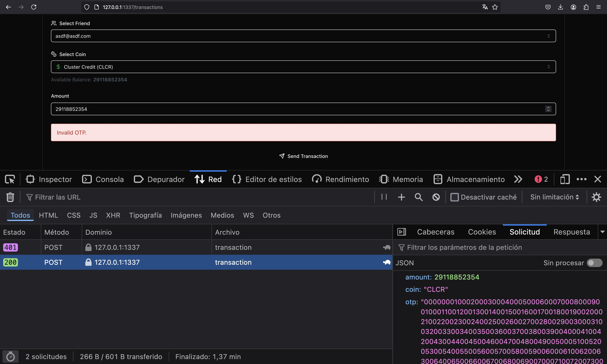Filter requests by Tipografía
The height and width of the screenshot is (364, 607).
click(x=145, y=215)
